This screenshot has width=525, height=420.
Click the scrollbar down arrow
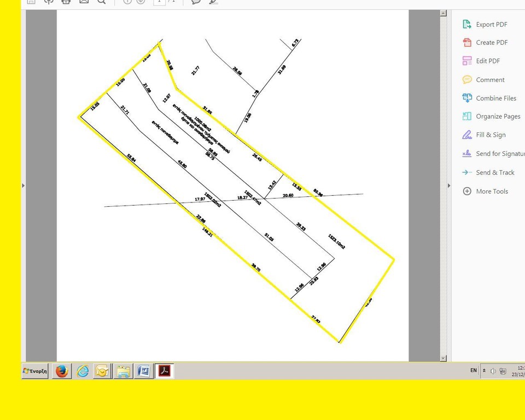[443, 358]
